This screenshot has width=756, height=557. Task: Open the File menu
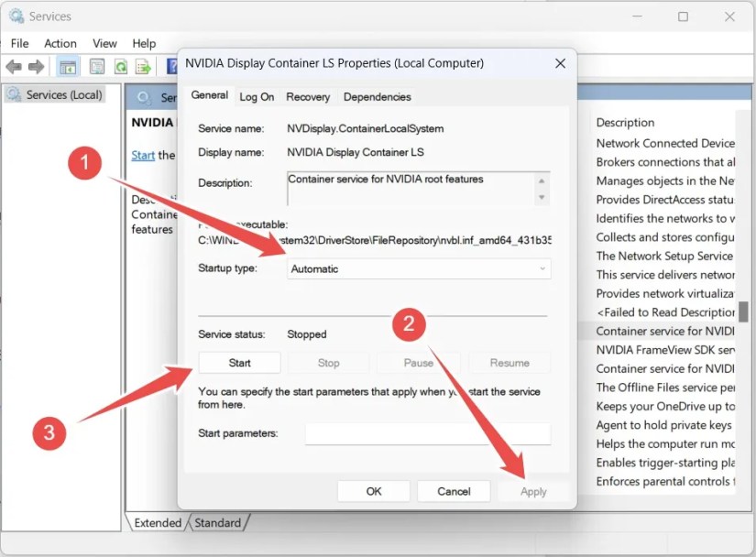tap(19, 43)
